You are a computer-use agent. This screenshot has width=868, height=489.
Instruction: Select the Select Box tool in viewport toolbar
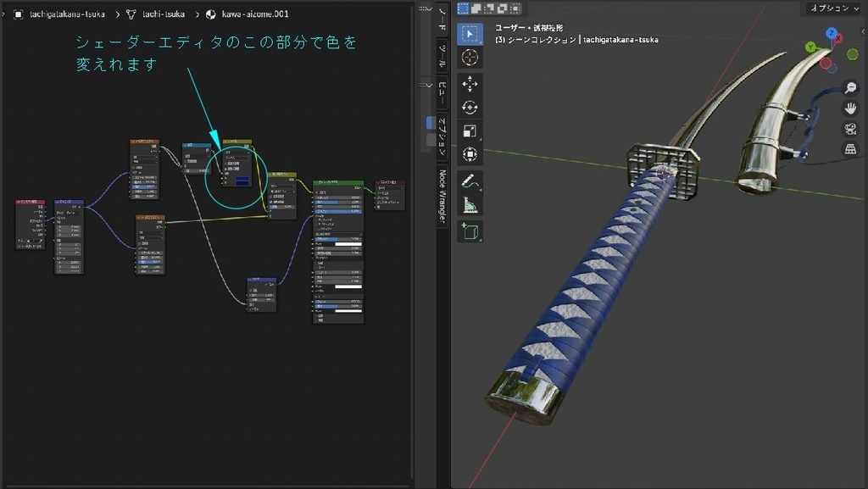470,34
